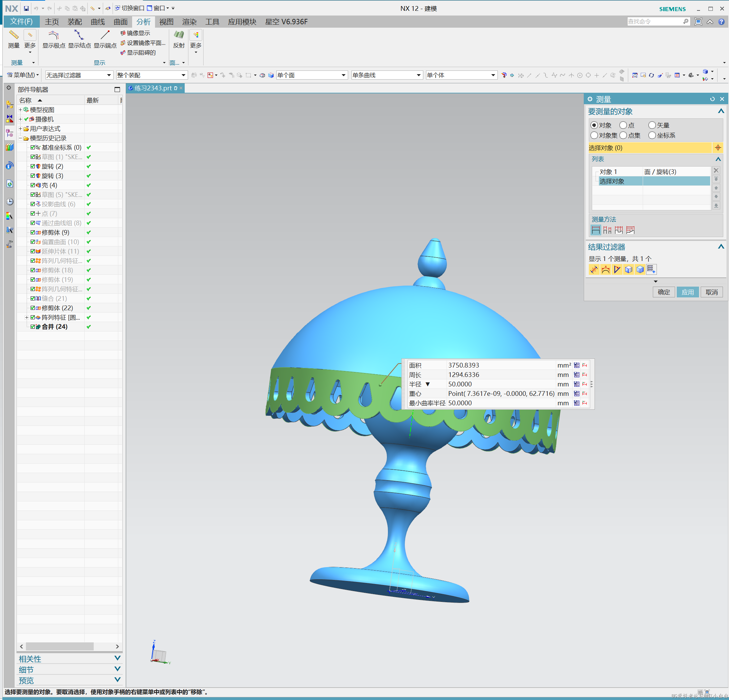Toggle the checkbox for 壳 (4)
Viewport: 729px width, 700px height.
(x=33, y=185)
